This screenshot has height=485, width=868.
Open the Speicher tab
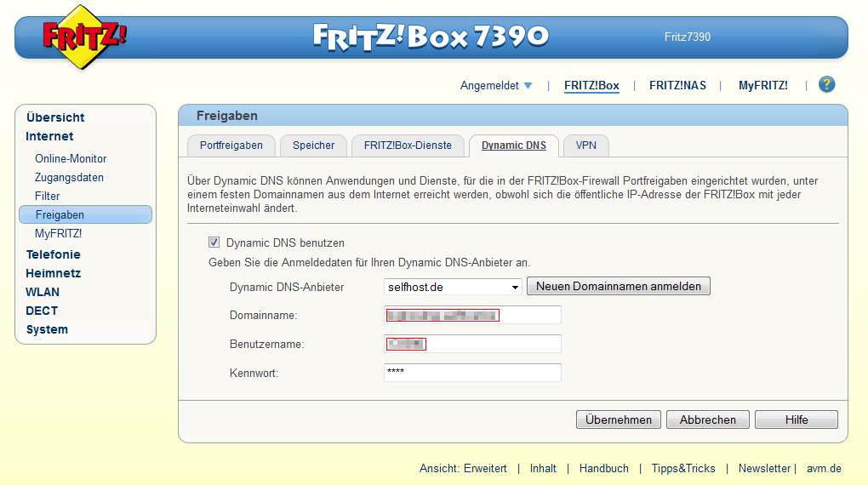tap(314, 145)
